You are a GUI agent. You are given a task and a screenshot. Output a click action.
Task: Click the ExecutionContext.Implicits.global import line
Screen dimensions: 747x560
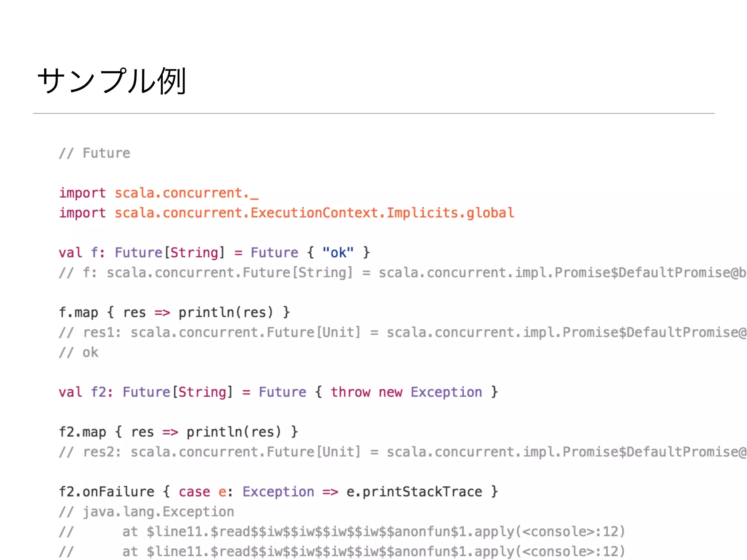(287, 213)
